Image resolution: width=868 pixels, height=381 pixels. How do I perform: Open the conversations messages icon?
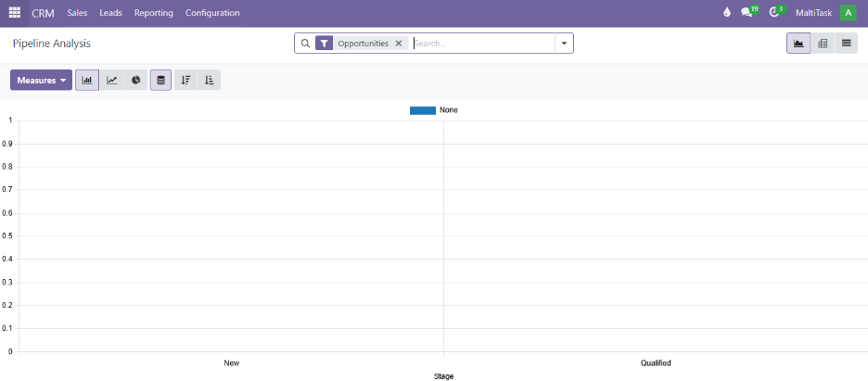tap(747, 13)
